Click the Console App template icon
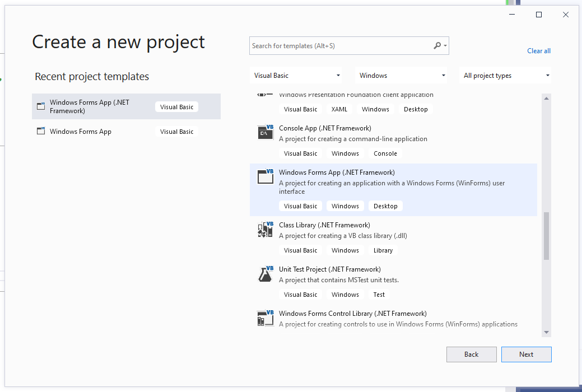This screenshot has width=582, height=392. point(265,132)
